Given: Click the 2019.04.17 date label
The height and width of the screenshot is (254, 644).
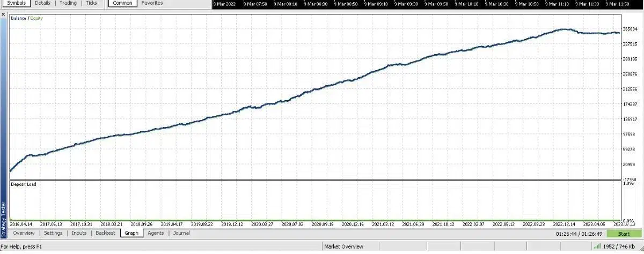Looking at the screenshot, I should click(172, 225).
